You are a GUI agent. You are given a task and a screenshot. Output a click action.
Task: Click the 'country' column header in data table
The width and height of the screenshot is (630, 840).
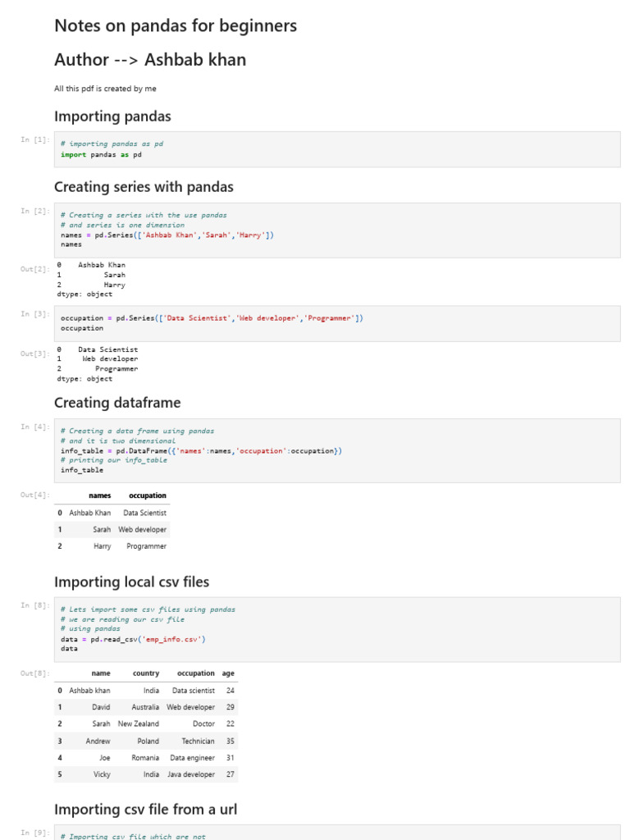click(146, 673)
